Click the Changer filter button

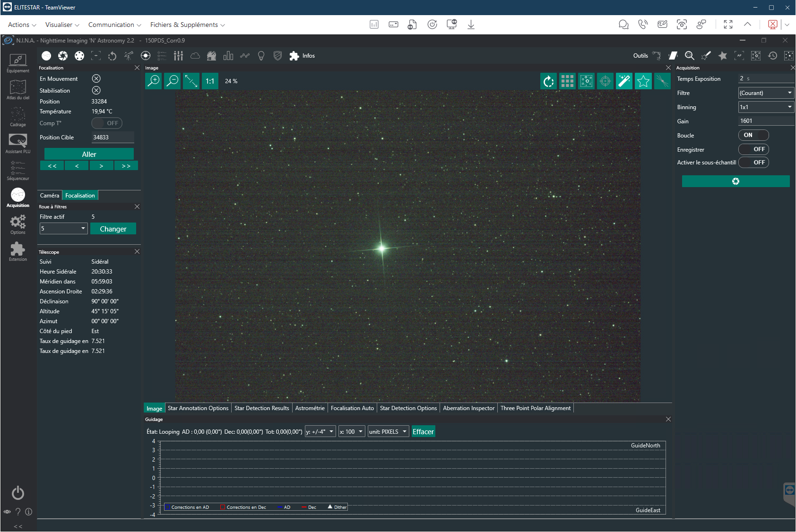point(113,229)
